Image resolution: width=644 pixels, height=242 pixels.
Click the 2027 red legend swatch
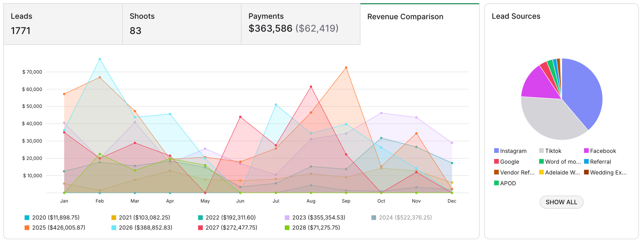coord(200,228)
